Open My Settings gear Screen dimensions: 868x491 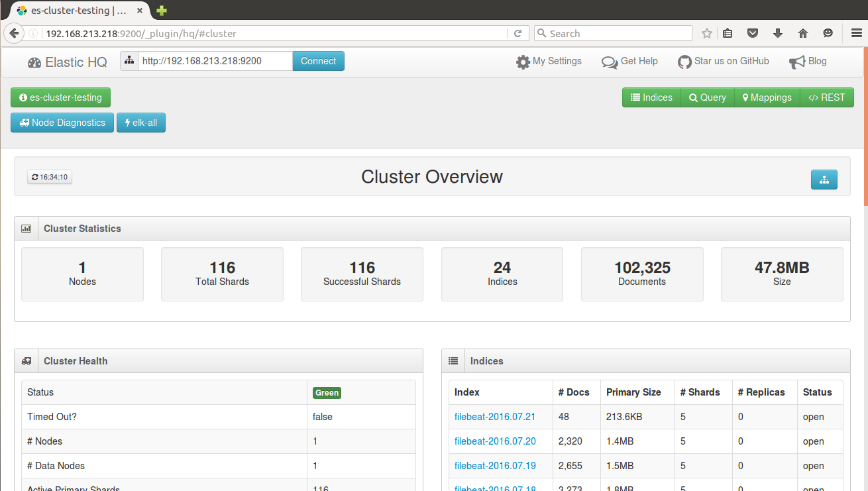click(x=549, y=62)
